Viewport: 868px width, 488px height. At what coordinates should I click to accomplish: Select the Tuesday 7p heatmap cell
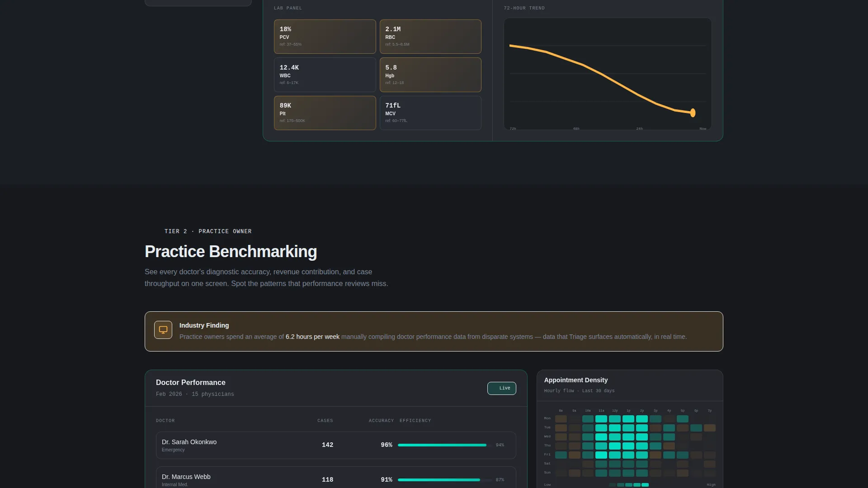tap(710, 428)
